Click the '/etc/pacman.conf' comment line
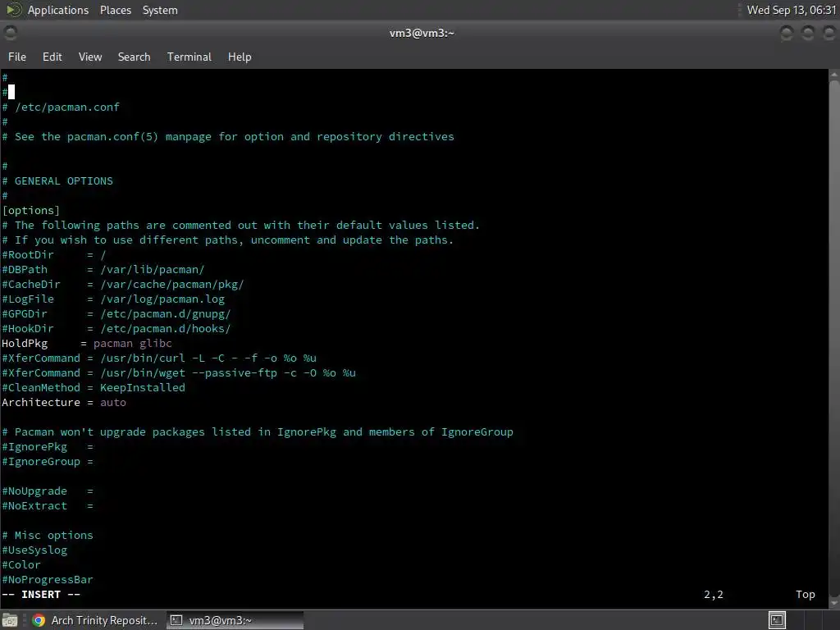The width and height of the screenshot is (840, 630). click(61, 107)
